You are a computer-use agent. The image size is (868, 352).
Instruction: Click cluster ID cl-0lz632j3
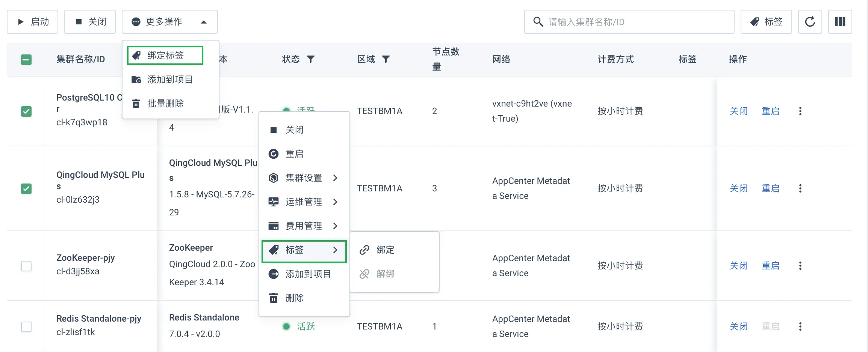pos(78,200)
